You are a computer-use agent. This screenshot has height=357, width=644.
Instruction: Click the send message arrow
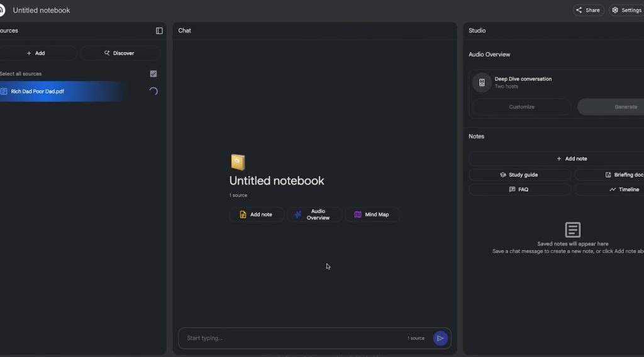[x=440, y=338]
